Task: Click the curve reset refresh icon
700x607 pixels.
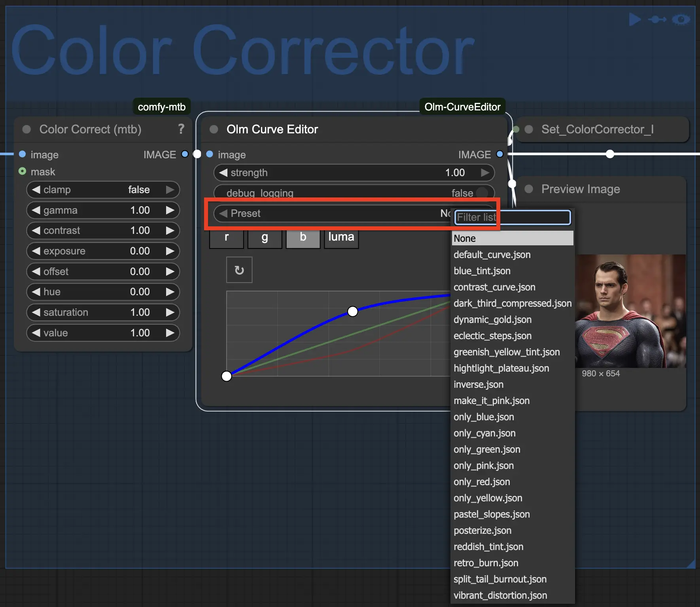Action: [x=239, y=270]
